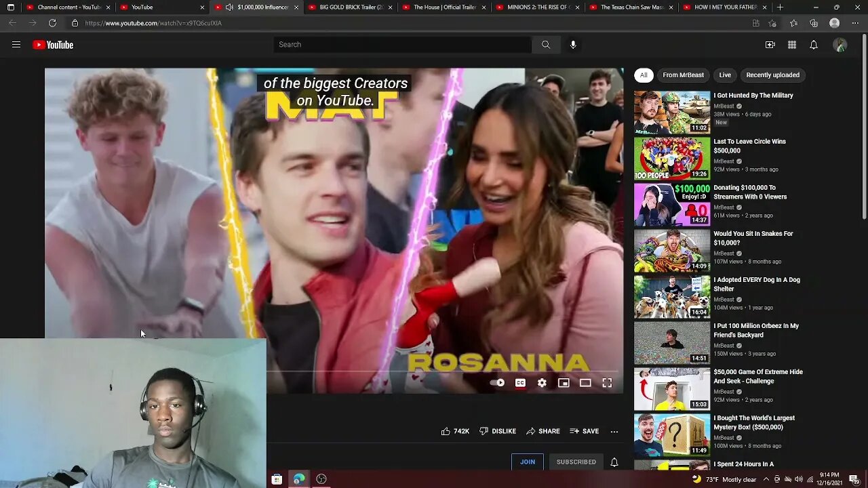Click the browser address bar URL

[x=153, y=23]
